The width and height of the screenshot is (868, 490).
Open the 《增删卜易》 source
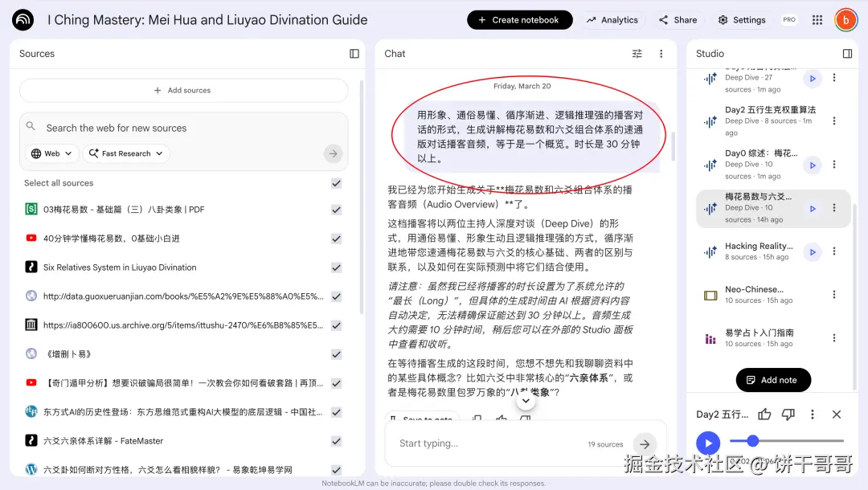click(x=69, y=354)
